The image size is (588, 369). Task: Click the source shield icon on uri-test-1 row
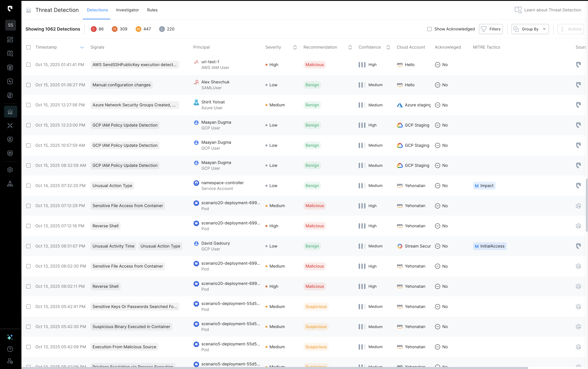[x=578, y=65]
